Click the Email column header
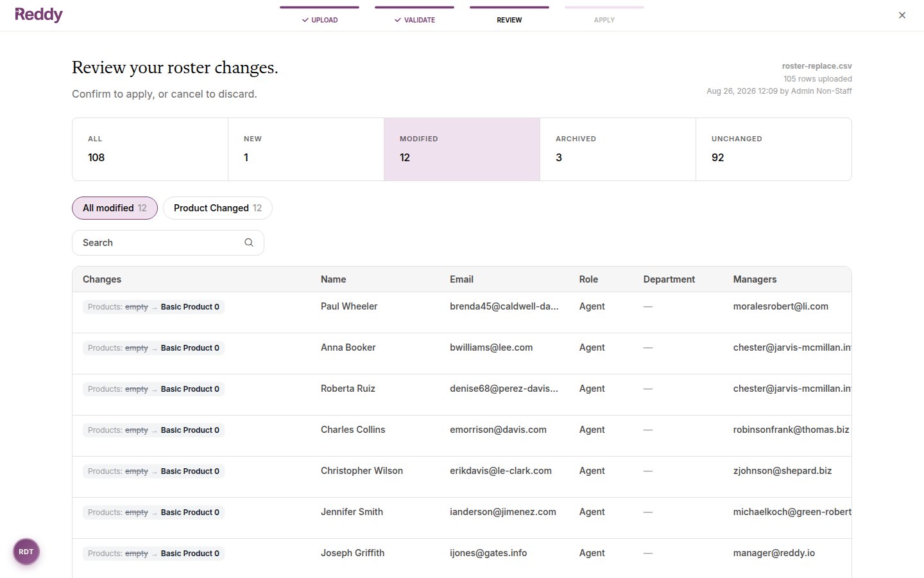 click(x=461, y=279)
